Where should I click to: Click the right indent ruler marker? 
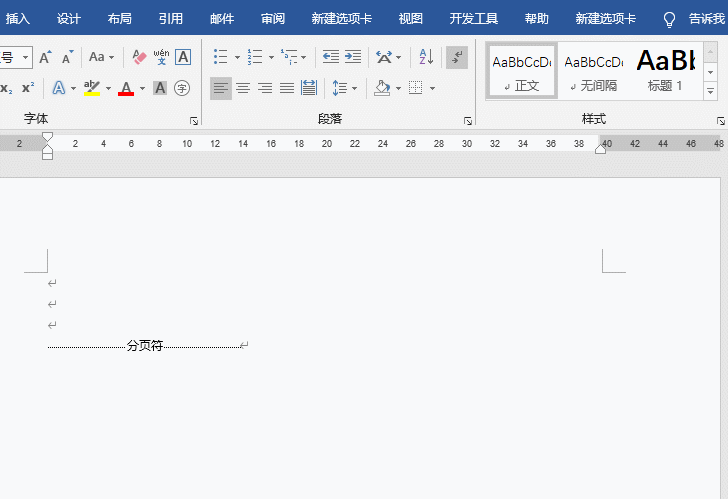(600, 149)
